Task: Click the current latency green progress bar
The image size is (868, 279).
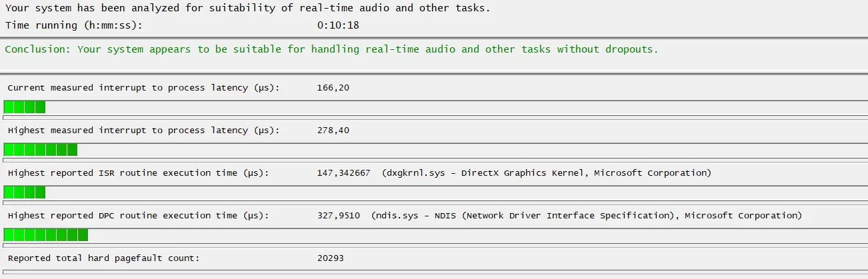Action: (25, 107)
